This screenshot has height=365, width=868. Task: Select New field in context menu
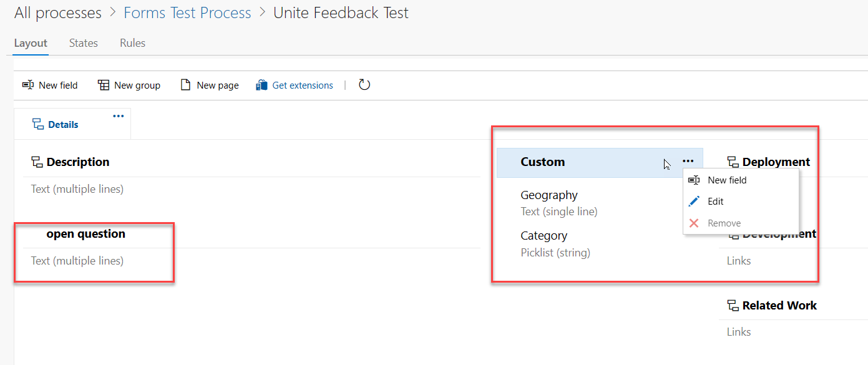click(726, 180)
